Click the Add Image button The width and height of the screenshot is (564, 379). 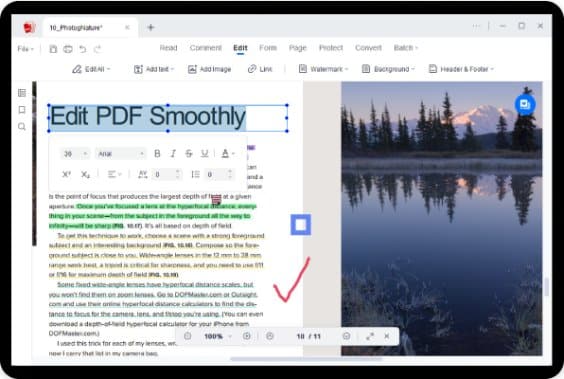pos(210,69)
